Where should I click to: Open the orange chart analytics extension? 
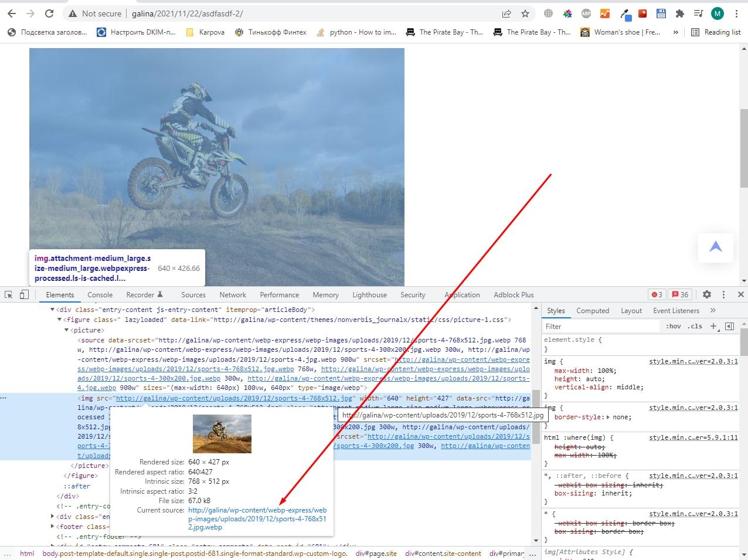click(x=604, y=13)
